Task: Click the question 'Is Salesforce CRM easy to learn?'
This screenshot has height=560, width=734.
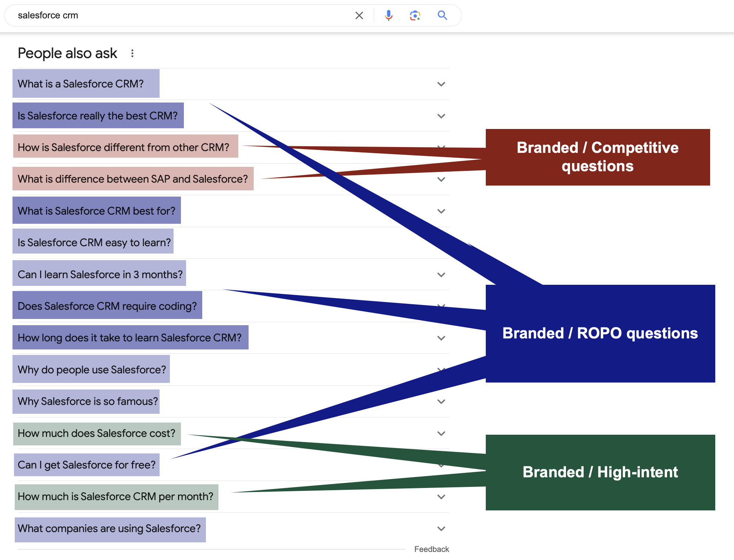Action: click(x=94, y=243)
